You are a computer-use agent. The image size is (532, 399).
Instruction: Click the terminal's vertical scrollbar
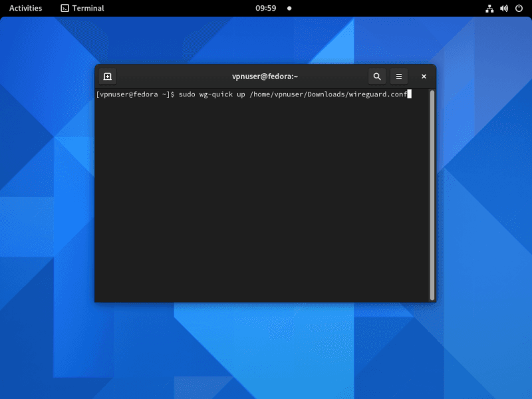coord(432,194)
